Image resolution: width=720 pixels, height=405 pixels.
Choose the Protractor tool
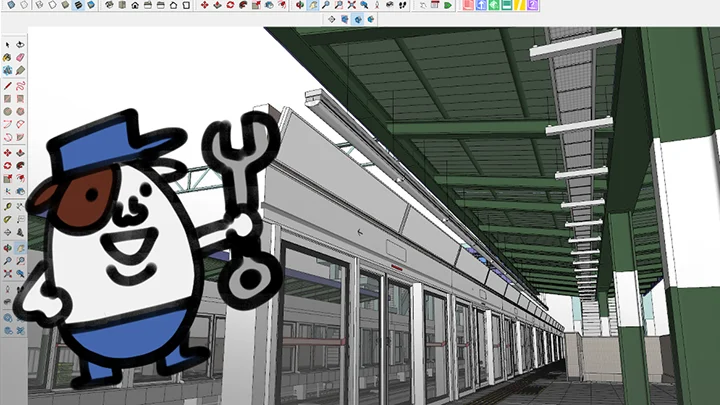7,220
